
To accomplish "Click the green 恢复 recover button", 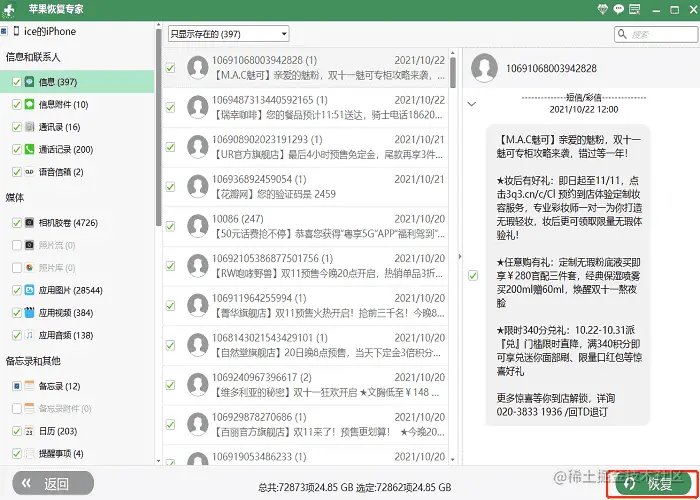I will tap(653, 483).
